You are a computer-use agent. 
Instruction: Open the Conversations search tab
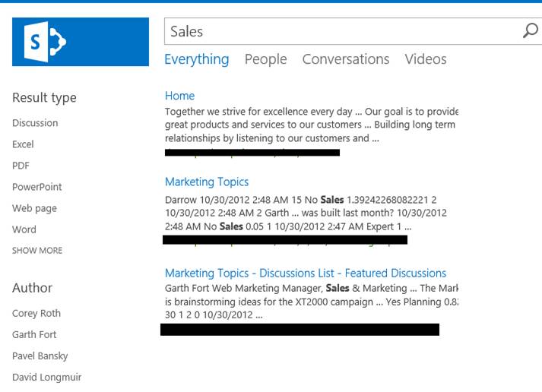[345, 59]
